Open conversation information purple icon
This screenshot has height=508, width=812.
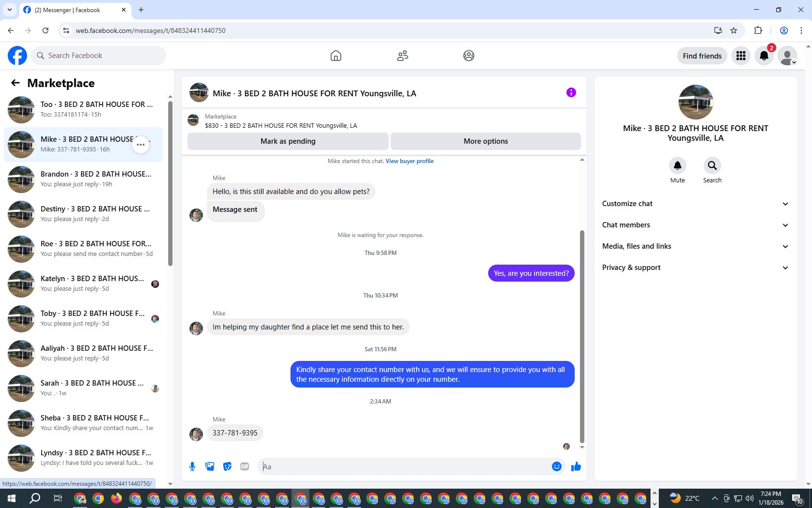click(x=571, y=92)
